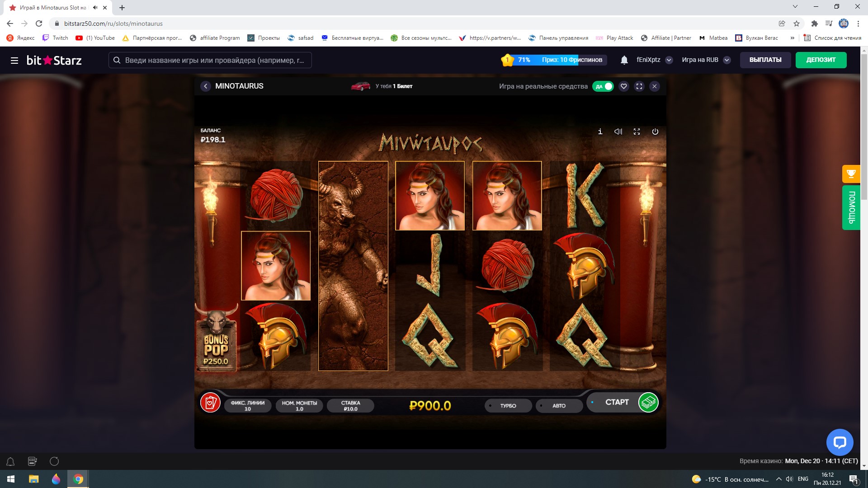Open notifications bell in BitStarz header
The height and width of the screenshot is (488, 868).
pyautogui.click(x=624, y=60)
